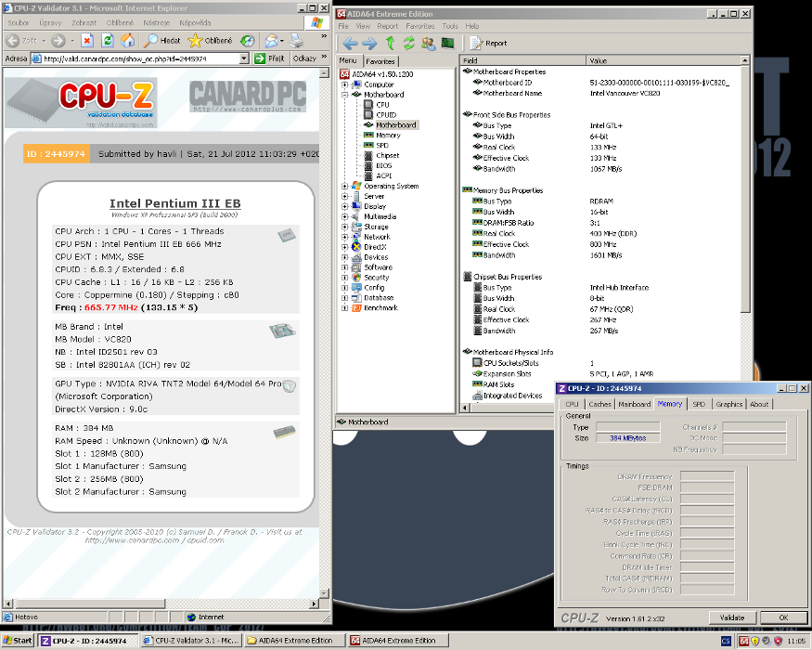Refresh the AIDA64 page

point(409,44)
